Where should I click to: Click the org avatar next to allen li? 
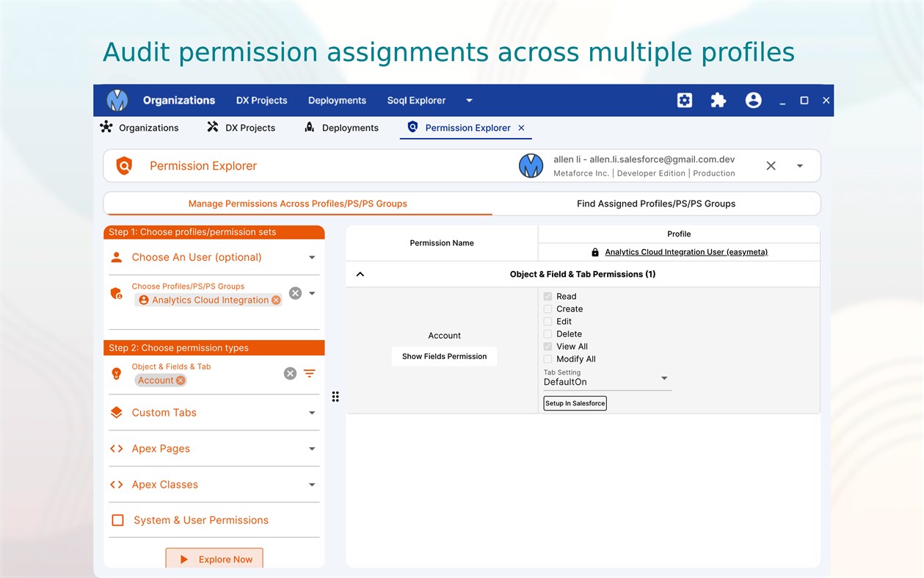pyautogui.click(x=531, y=166)
